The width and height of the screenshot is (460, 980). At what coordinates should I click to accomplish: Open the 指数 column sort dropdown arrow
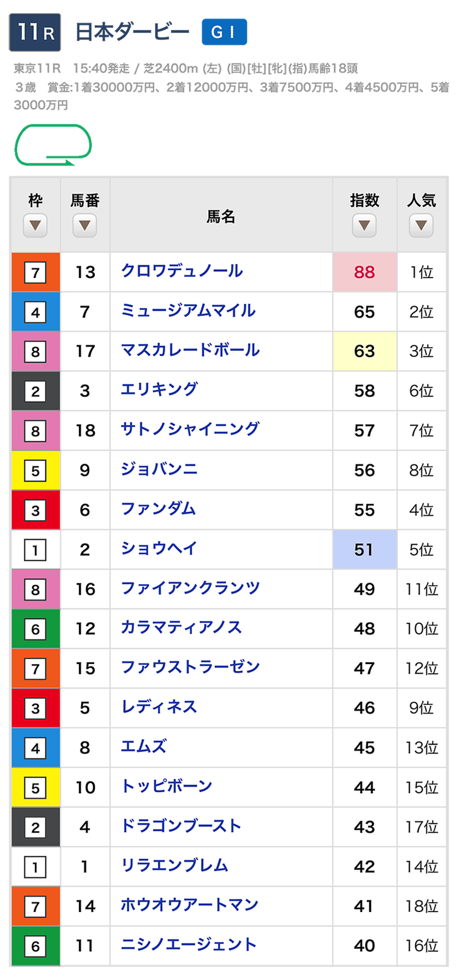364,225
